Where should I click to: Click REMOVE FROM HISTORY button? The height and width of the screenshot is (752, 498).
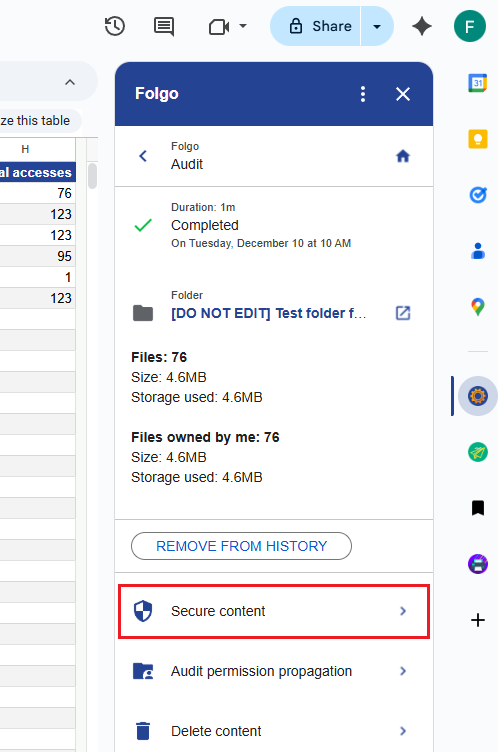point(241,546)
